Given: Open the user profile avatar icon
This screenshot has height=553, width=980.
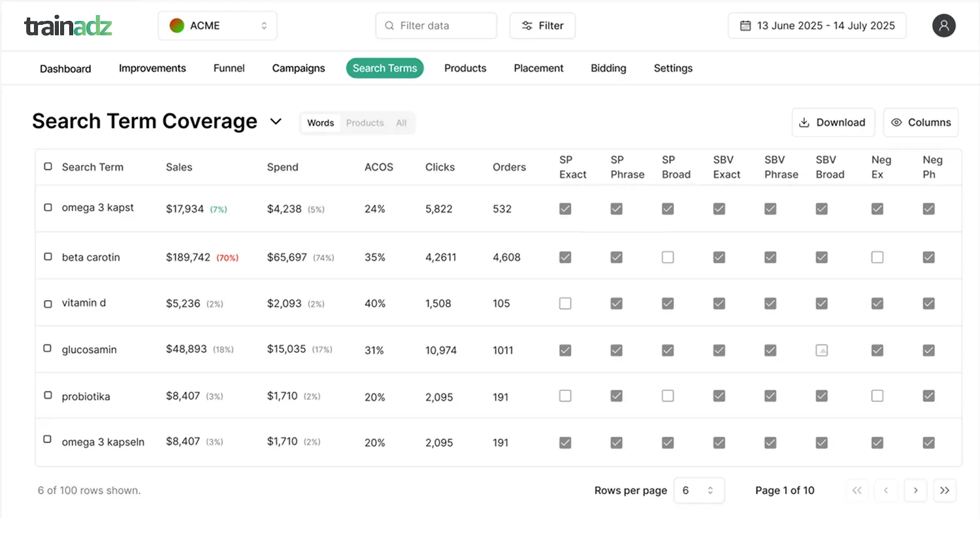Looking at the screenshot, I should click(x=943, y=25).
